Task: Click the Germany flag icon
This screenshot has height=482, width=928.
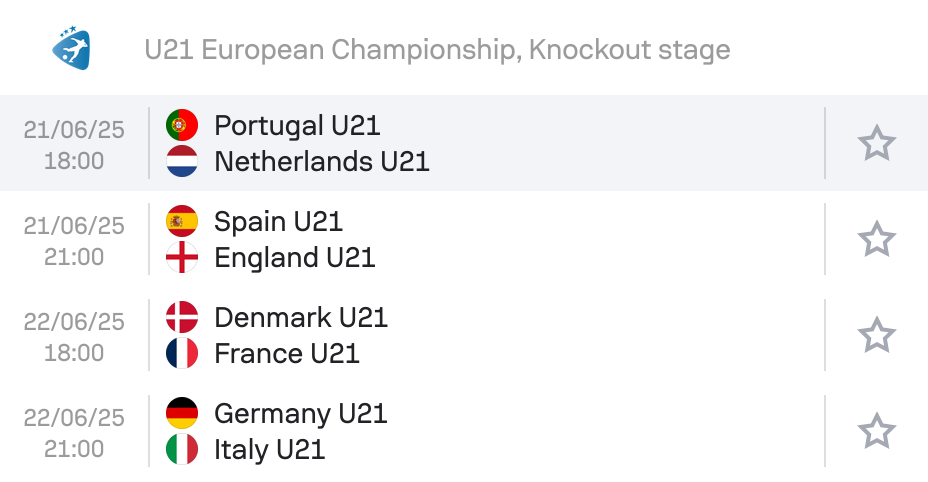Action: pyautogui.click(x=182, y=413)
